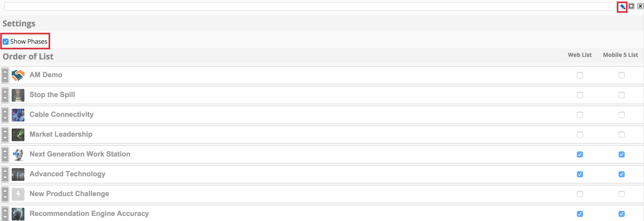The width and height of the screenshot is (644, 221).
Task: Open the Recommendation Engine Accuracy title
Action: (x=89, y=213)
